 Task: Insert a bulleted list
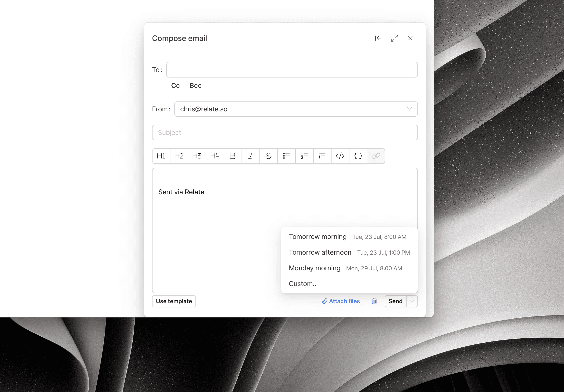[x=286, y=156]
